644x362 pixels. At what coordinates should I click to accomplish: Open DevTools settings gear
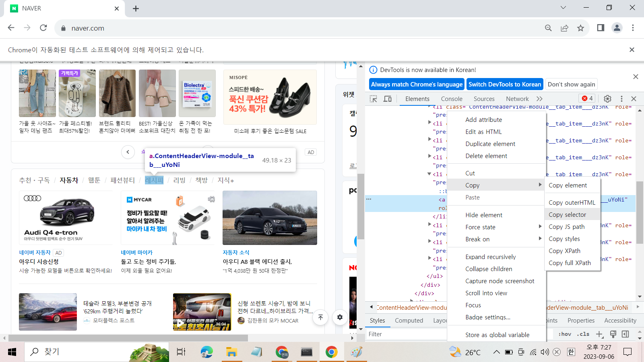[607, 99]
